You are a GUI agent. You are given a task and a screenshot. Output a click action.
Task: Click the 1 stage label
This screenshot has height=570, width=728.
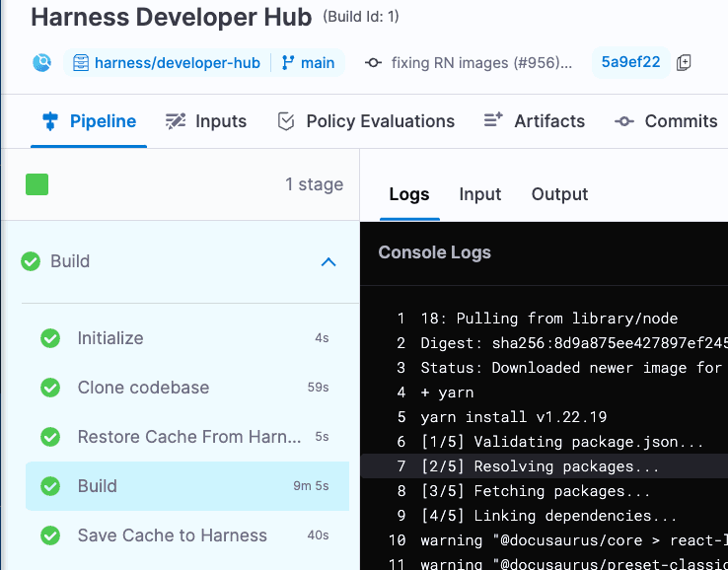(x=315, y=184)
